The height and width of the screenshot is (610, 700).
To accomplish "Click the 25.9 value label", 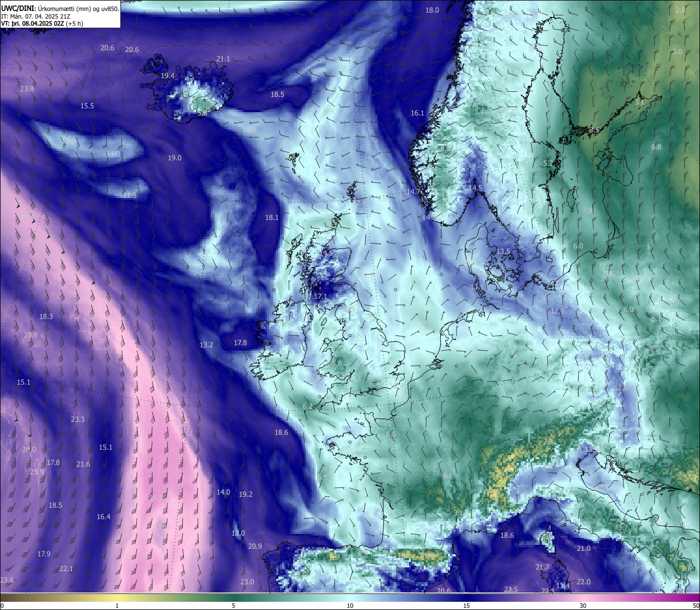I will tap(37, 472).
